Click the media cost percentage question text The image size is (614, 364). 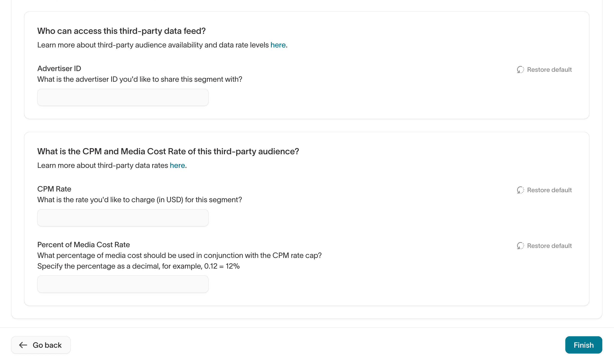[179, 255]
